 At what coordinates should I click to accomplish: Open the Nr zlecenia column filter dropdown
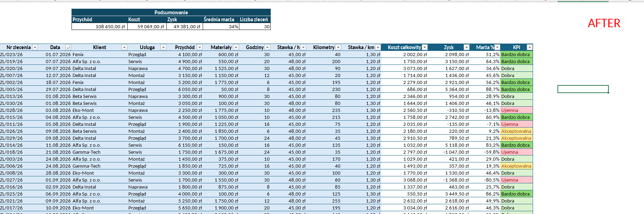pyautogui.click(x=35, y=47)
